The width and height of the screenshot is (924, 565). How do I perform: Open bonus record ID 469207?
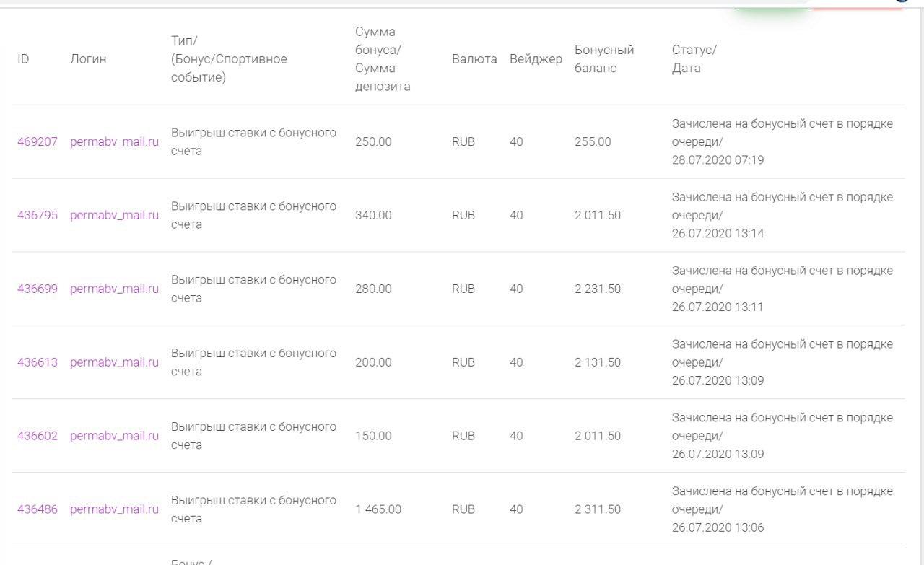[38, 142]
